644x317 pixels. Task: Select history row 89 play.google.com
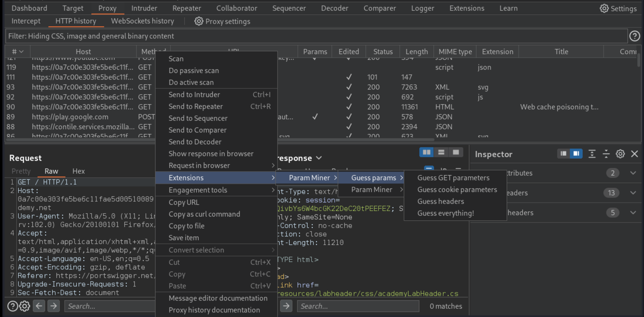click(321, 117)
